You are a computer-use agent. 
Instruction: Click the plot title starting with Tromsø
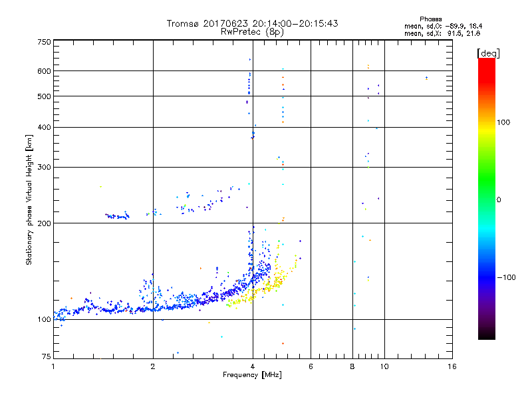pyautogui.click(x=252, y=23)
